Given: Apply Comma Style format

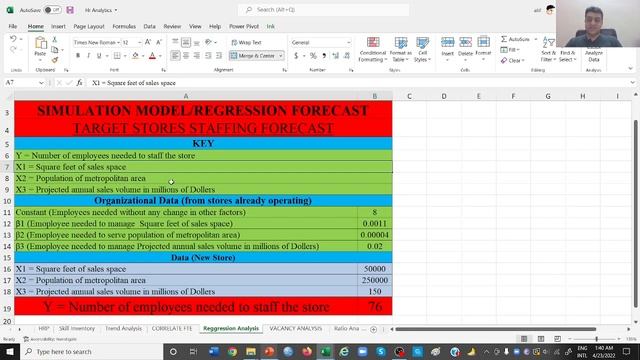Looking at the screenshot, I should [324, 56].
